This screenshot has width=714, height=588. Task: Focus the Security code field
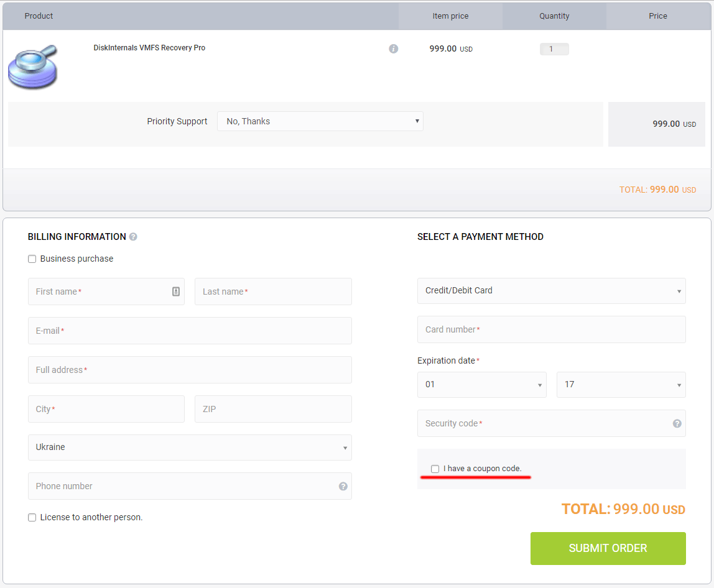[552, 423]
